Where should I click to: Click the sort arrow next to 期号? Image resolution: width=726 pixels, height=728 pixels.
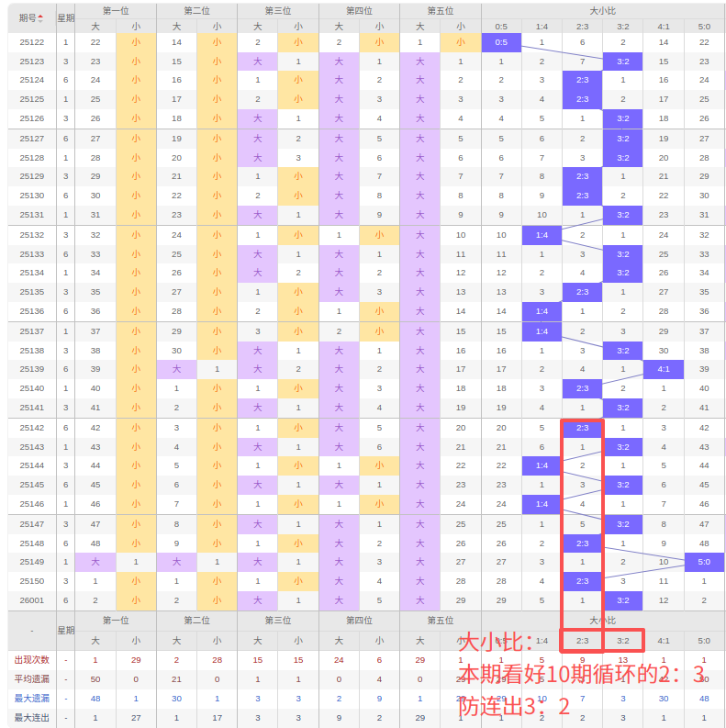41,18
